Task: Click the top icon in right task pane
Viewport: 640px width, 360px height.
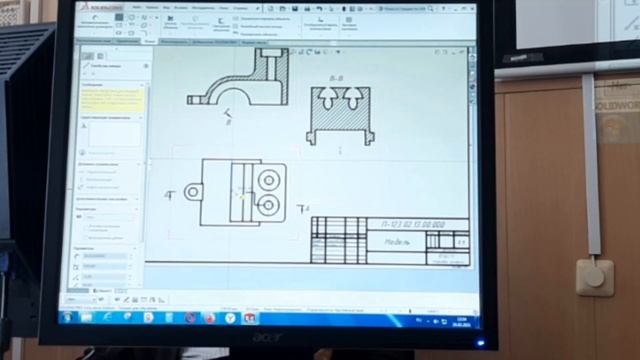Action: (472, 58)
